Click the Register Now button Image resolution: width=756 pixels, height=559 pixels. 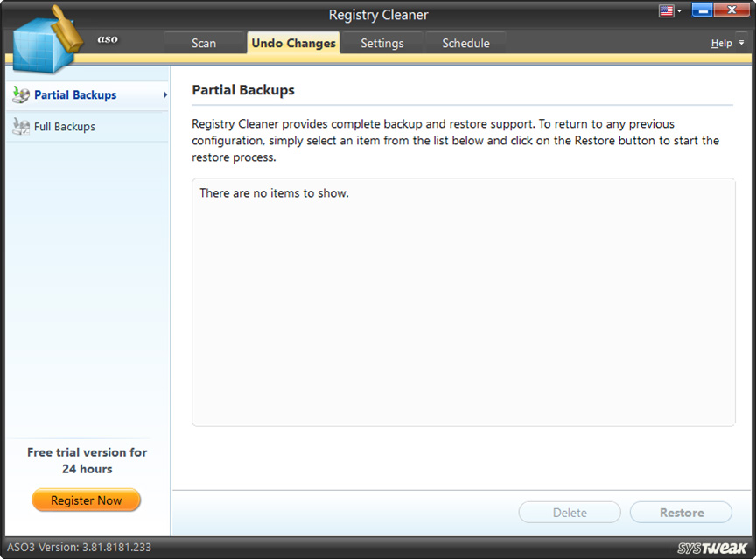(x=86, y=500)
